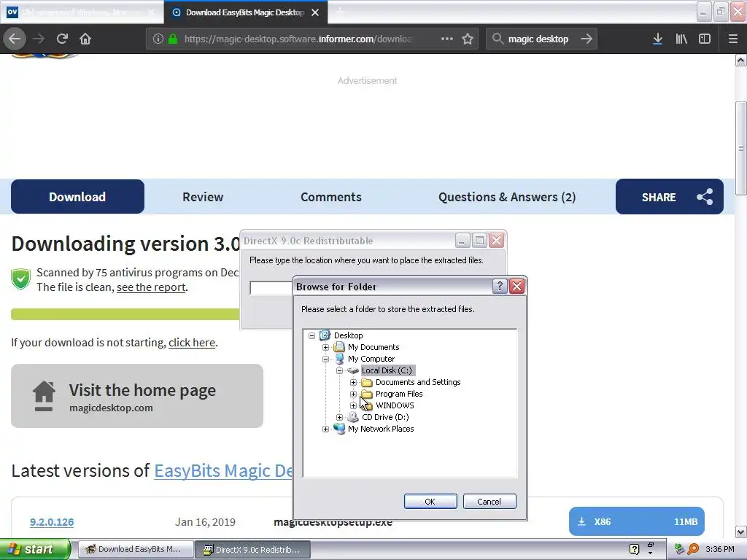Image resolution: width=747 pixels, height=560 pixels.
Task: Select the WINDOWS folder
Action: click(395, 405)
